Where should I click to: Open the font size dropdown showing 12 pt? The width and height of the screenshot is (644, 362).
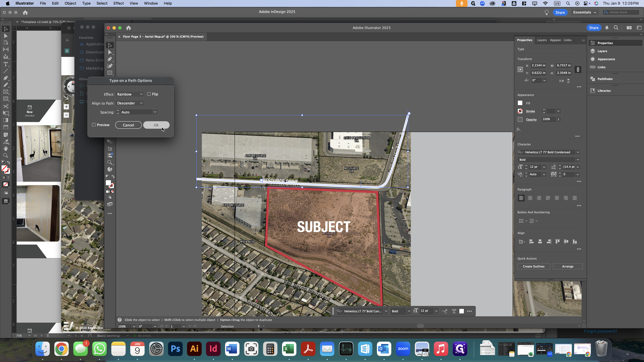click(x=544, y=167)
